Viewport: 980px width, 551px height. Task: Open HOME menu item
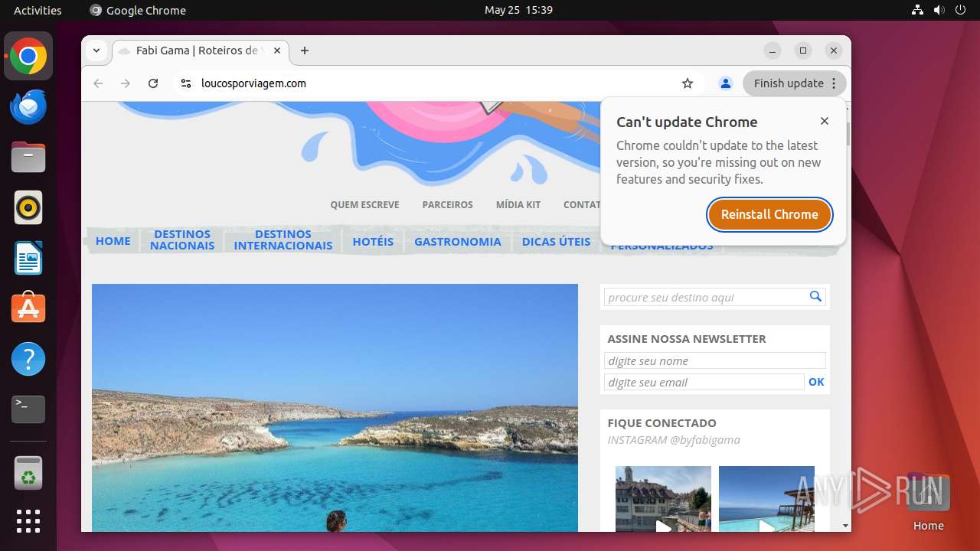[113, 240]
